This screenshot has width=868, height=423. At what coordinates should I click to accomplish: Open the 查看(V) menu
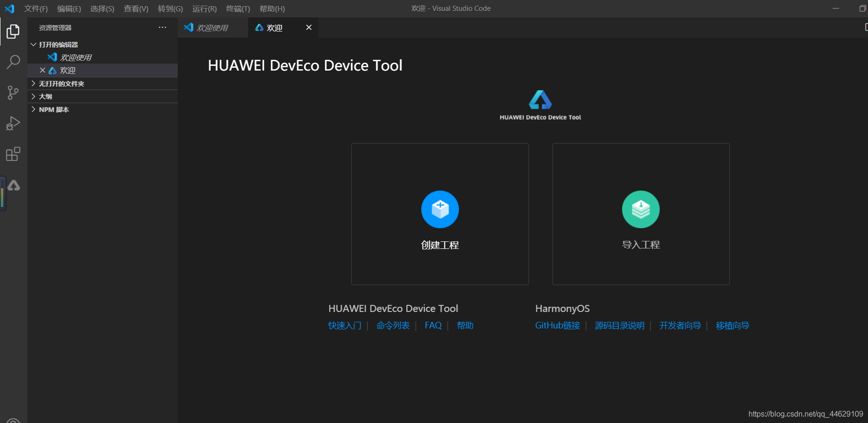136,8
